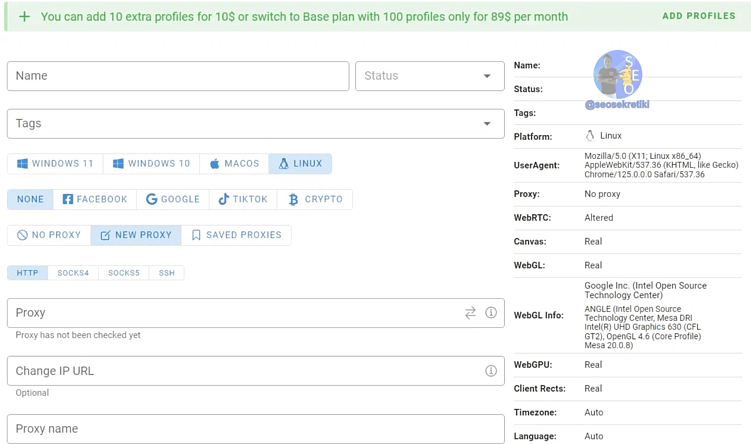Image resolution: width=751 pixels, height=444 pixels.
Task: Select the Linux platform button
Action: [x=300, y=164]
